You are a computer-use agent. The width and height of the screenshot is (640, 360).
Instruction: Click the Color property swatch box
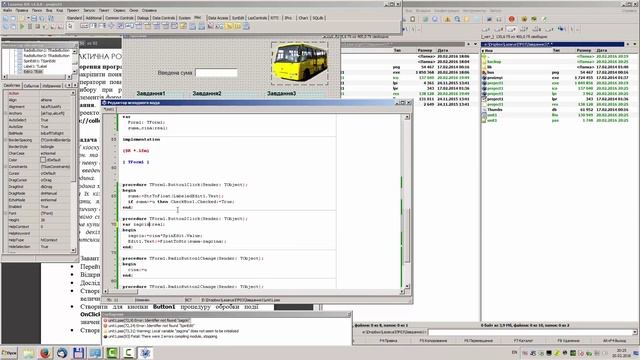pyautogui.click(x=43, y=160)
